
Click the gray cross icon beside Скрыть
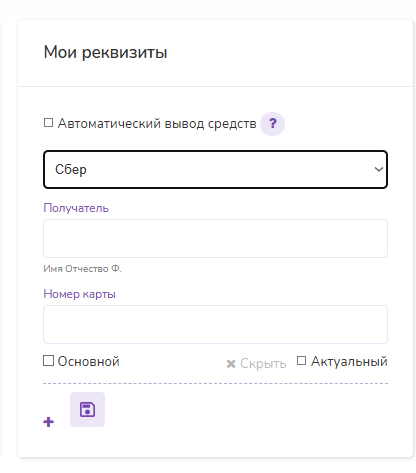pos(231,364)
